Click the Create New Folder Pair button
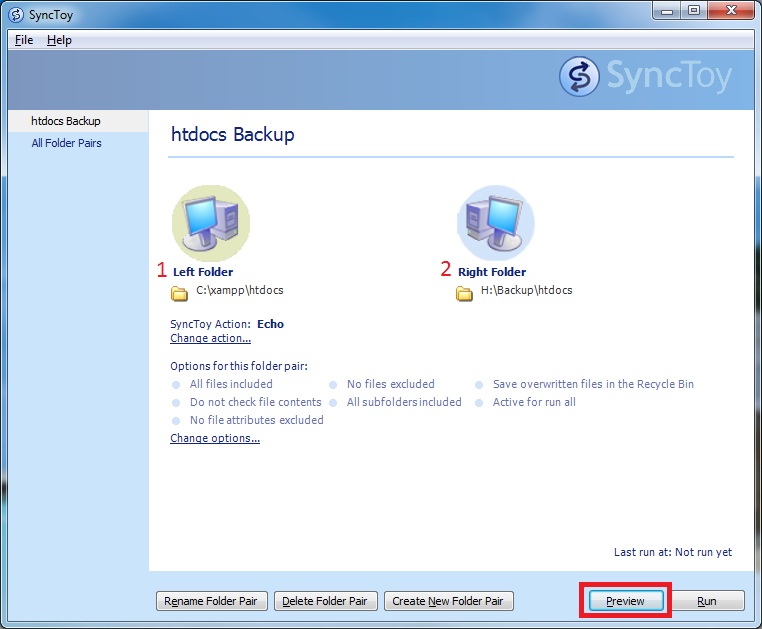 449,601
